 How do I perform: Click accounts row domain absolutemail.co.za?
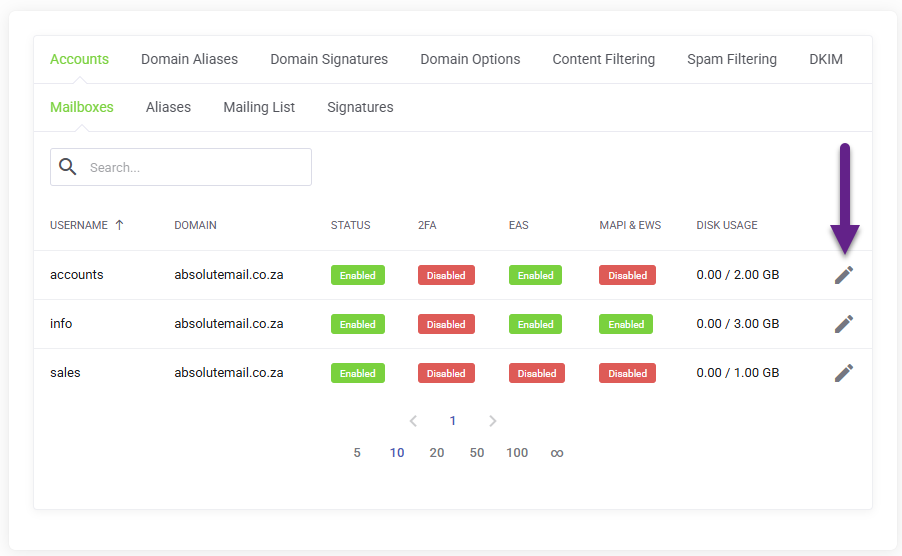tap(229, 275)
